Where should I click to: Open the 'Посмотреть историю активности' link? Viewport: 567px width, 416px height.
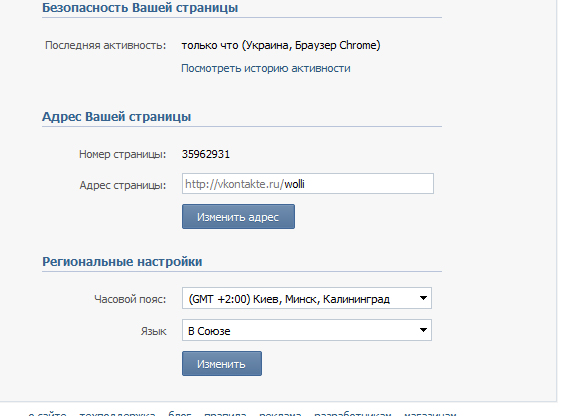tap(265, 68)
